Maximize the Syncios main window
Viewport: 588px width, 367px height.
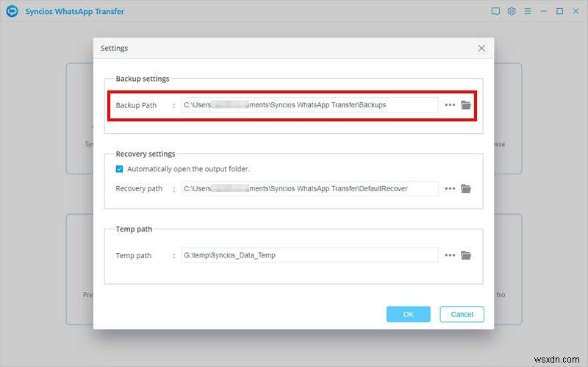point(559,11)
